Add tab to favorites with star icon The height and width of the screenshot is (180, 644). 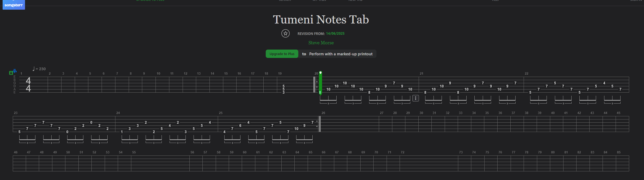point(286,33)
